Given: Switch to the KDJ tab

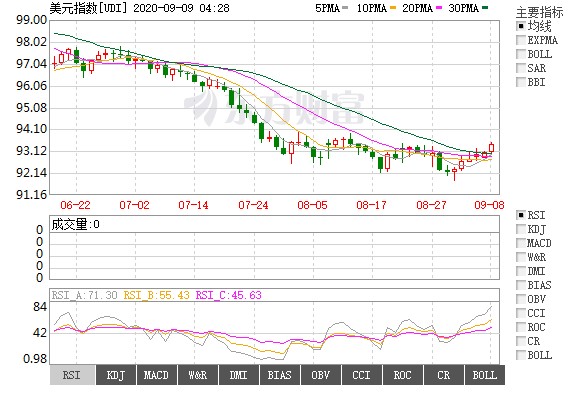Looking at the screenshot, I should pos(115,375).
